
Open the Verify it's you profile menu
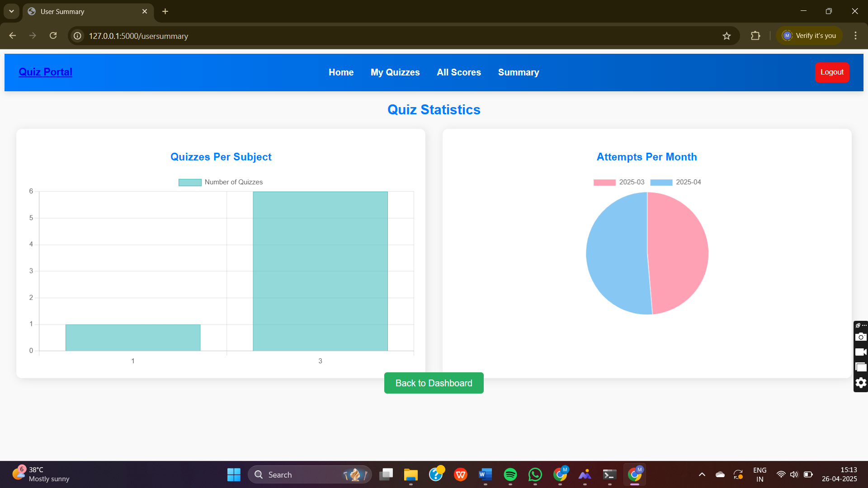pos(809,36)
